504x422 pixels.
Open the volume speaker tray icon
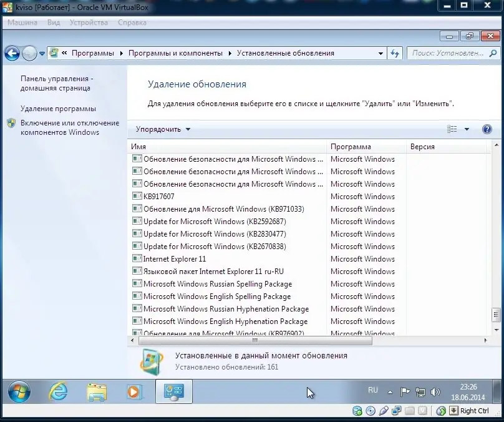pyautogui.click(x=435, y=392)
